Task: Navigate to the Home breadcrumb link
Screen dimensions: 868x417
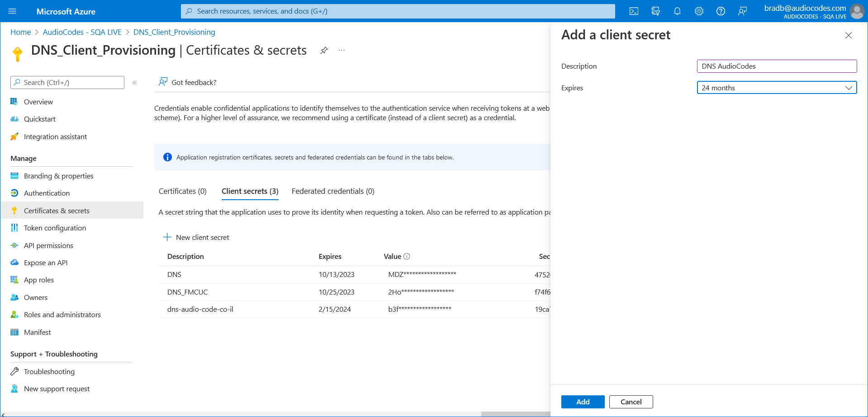Action: (x=20, y=32)
